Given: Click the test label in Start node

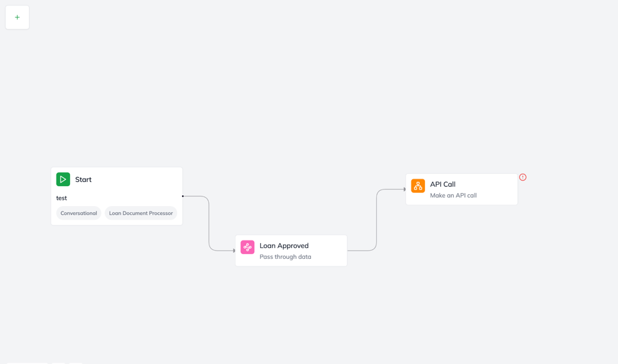Looking at the screenshot, I should tap(62, 198).
